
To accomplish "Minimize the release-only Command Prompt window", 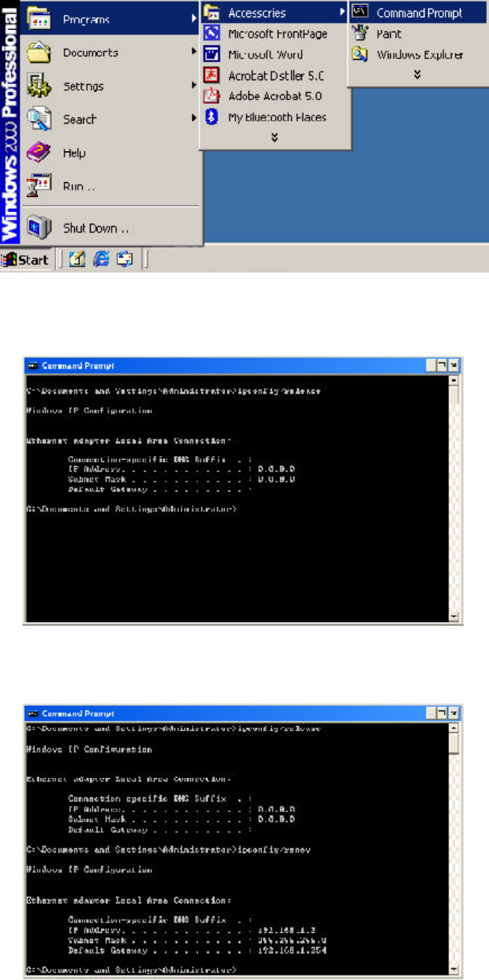I will coord(431,366).
